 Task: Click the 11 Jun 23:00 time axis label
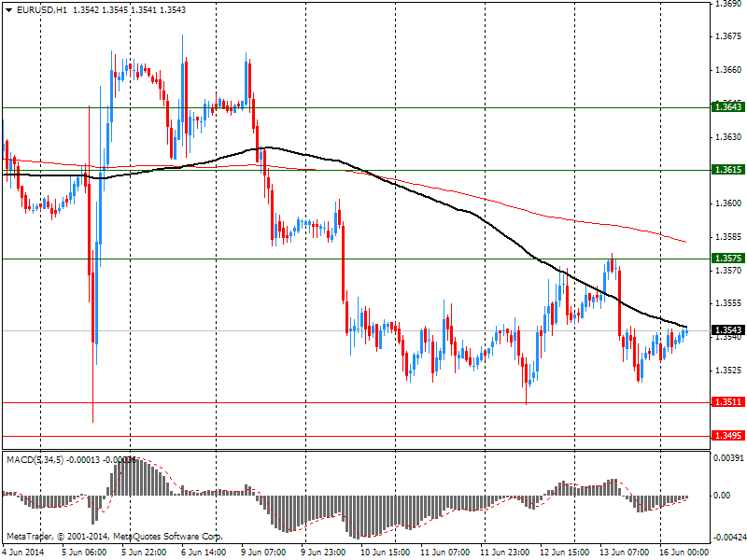(x=504, y=553)
